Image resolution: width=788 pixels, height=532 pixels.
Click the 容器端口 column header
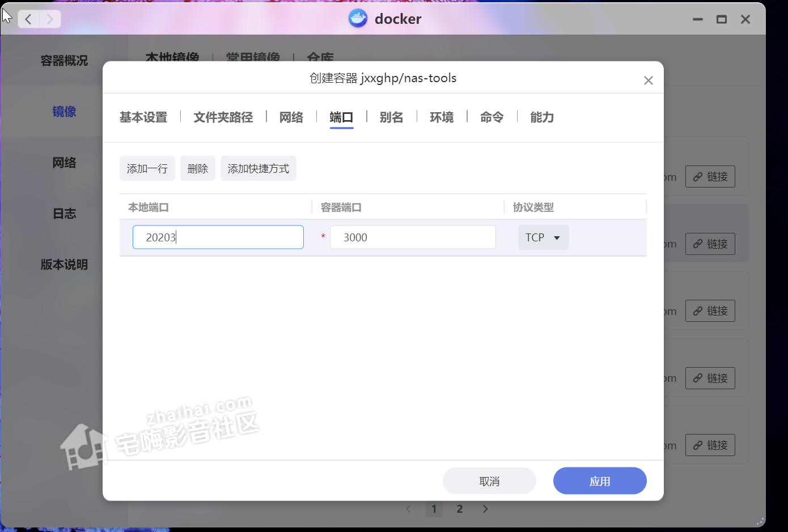point(341,207)
